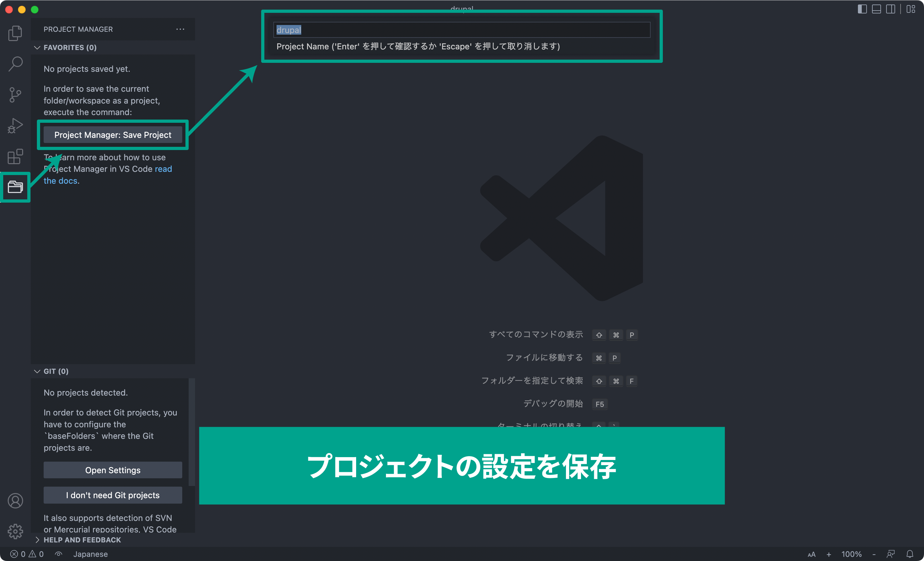Click the plus zoom-in status bar button
The width and height of the screenshot is (924, 561).
click(829, 554)
